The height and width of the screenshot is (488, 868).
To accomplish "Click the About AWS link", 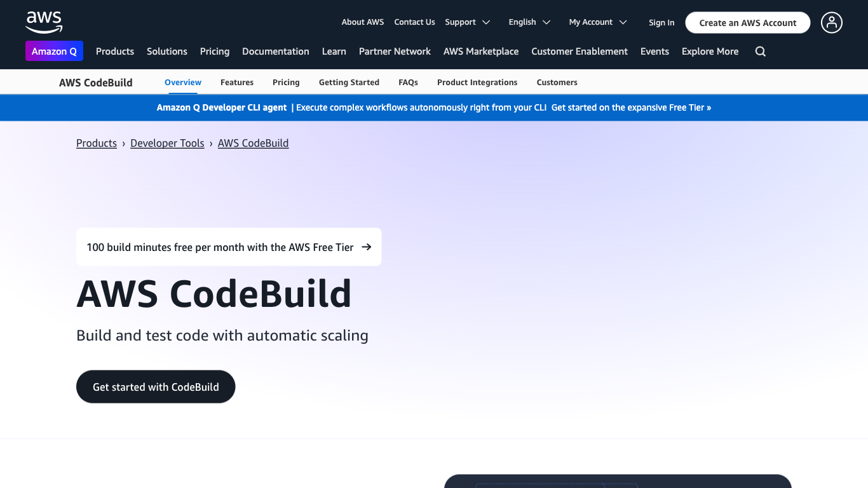I will point(363,22).
